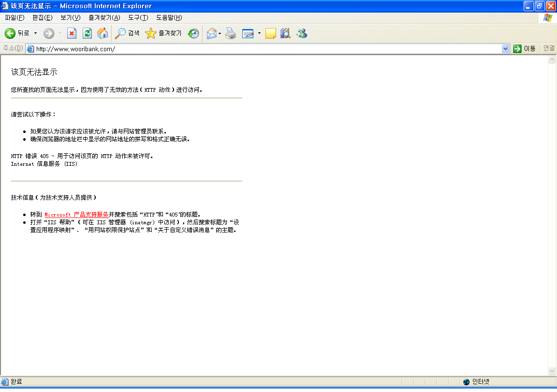557x392 pixels.
Task: Click the Refresh page icon
Action: (87, 33)
